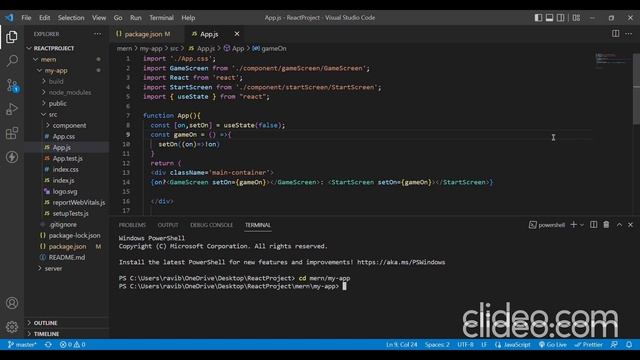Click the master branch indicator in status bar

[x=22, y=344]
